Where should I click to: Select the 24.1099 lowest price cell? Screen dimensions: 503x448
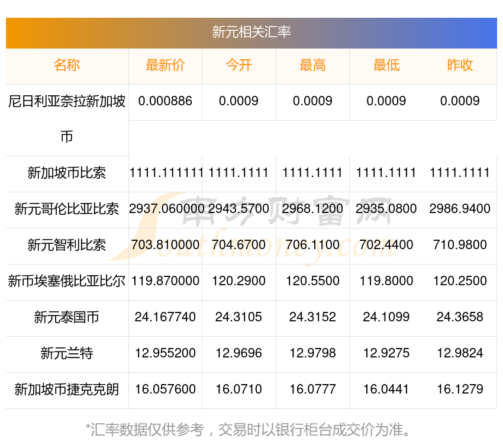point(386,317)
